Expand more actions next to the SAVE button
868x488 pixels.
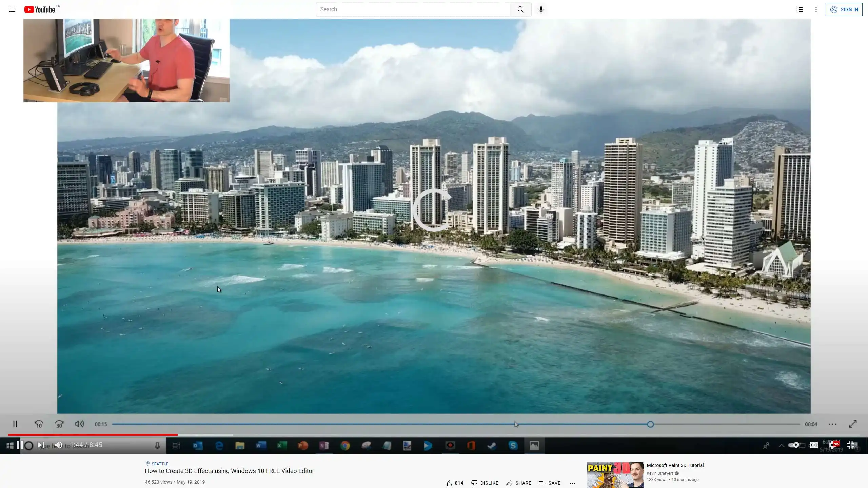tap(572, 483)
